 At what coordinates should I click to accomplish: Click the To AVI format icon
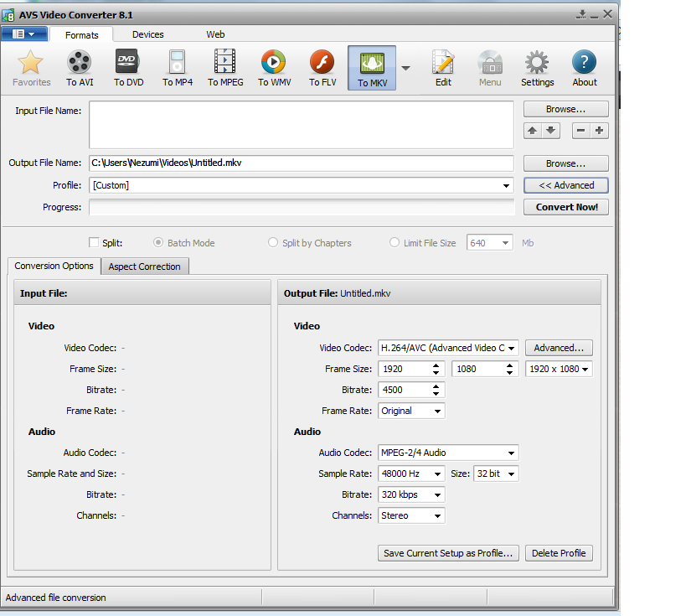[80, 67]
